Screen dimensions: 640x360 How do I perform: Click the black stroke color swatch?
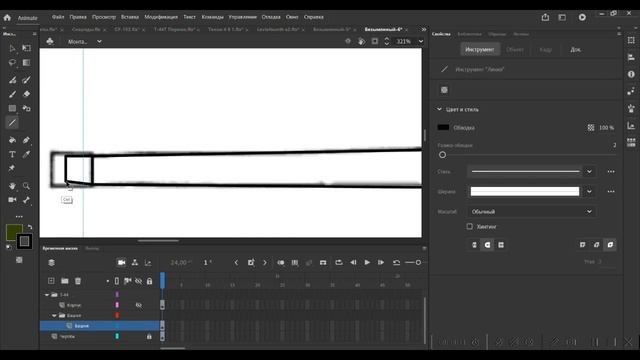pos(443,127)
